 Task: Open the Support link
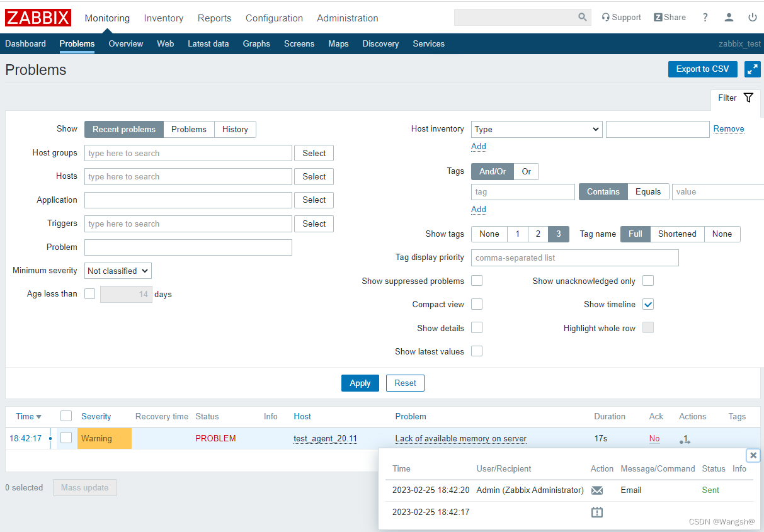621,18
